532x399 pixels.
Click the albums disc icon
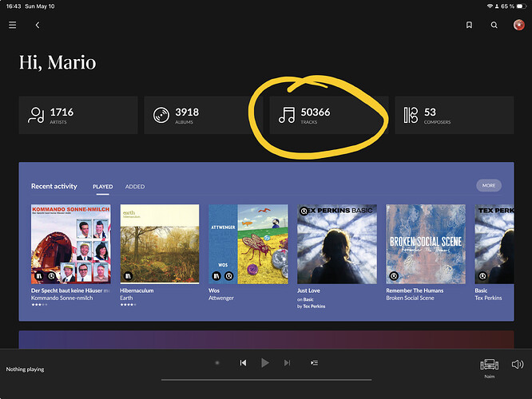161,115
